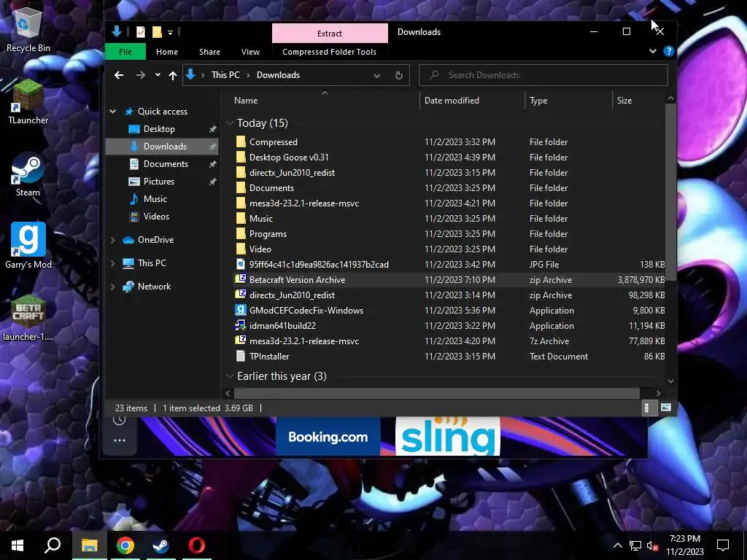Open the Steam desktop shortcut
The image size is (747, 560).
pos(28,174)
